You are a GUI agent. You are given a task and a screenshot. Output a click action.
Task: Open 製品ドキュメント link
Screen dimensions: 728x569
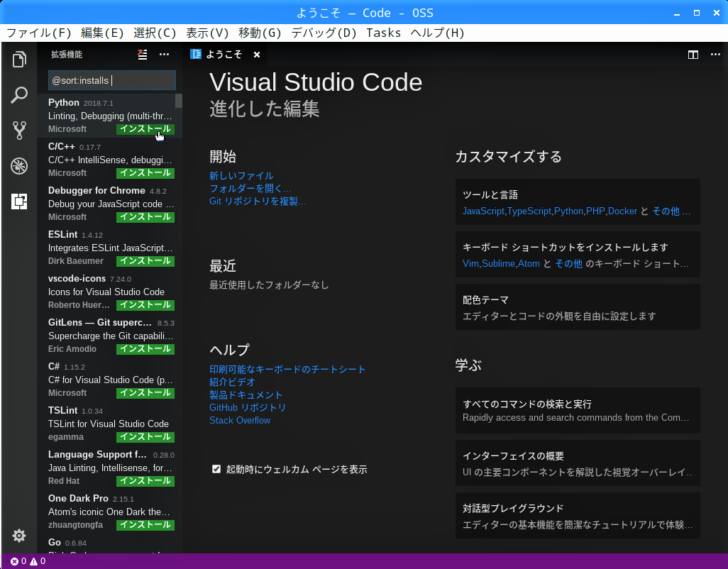click(246, 395)
